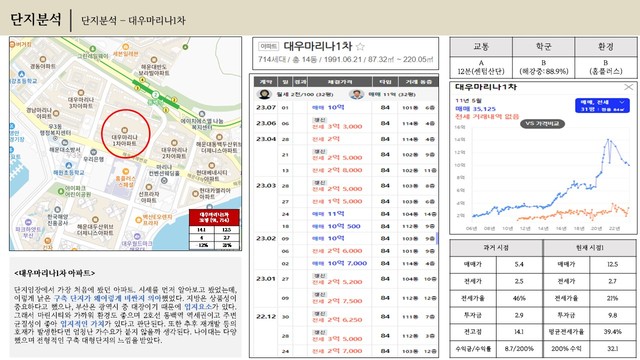Click the 계약 column header

(266, 82)
